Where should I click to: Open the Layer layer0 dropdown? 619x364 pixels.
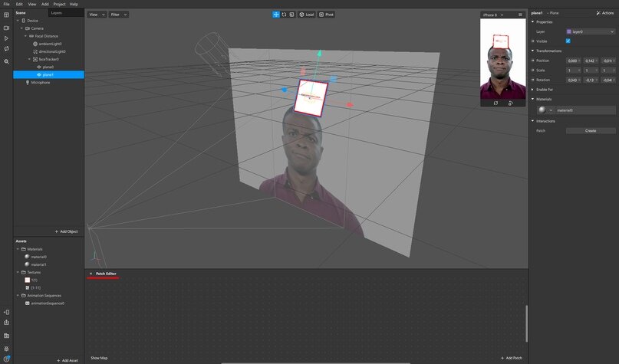[590, 31]
